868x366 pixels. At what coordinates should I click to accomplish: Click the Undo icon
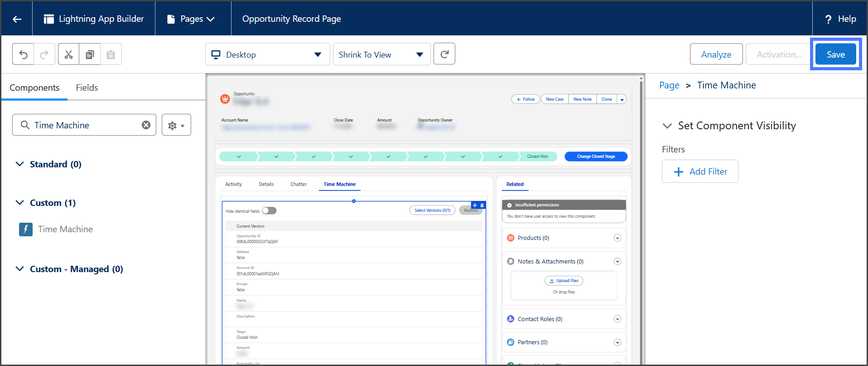coord(23,54)
